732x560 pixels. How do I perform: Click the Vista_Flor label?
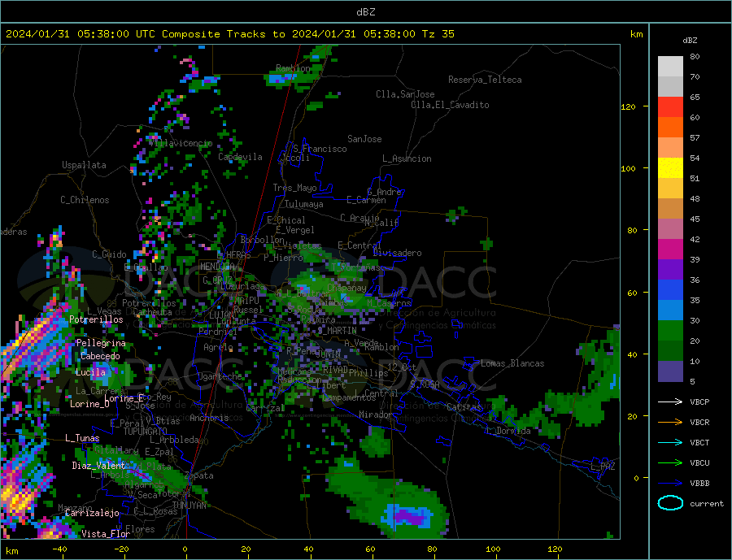pos(106,534)
